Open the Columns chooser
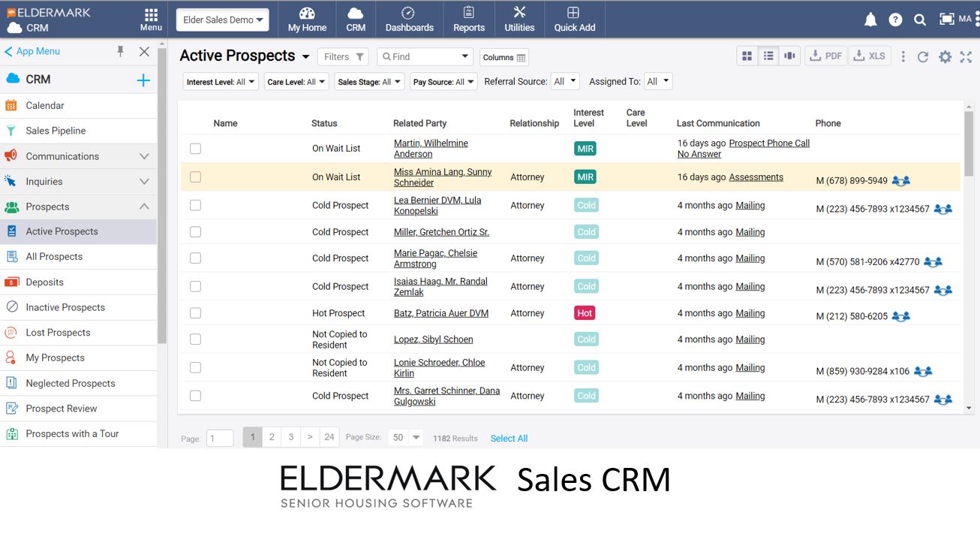 click(x=504, y=58)
